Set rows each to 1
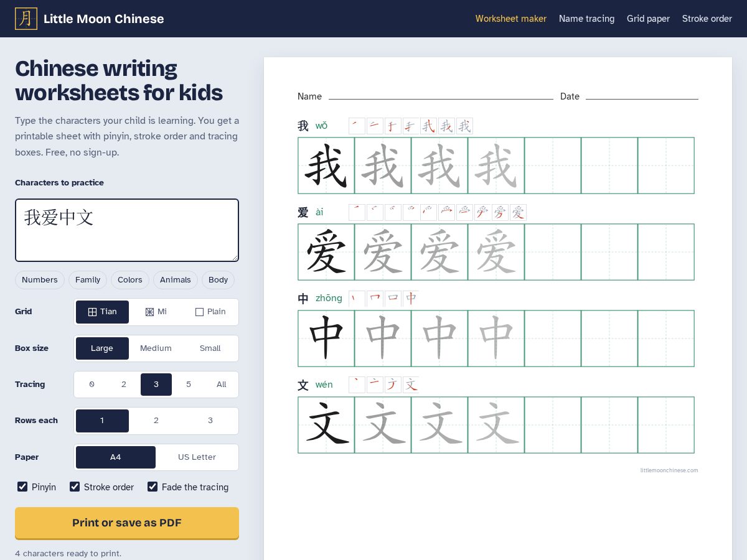This screenshot has width=747, height=560. 102,421
